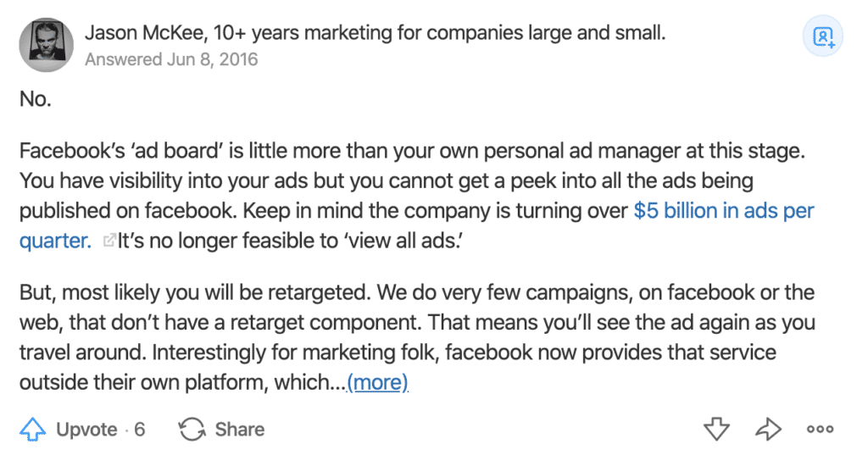Click the 'No.' opening line of answer

(x=36, y=99)
